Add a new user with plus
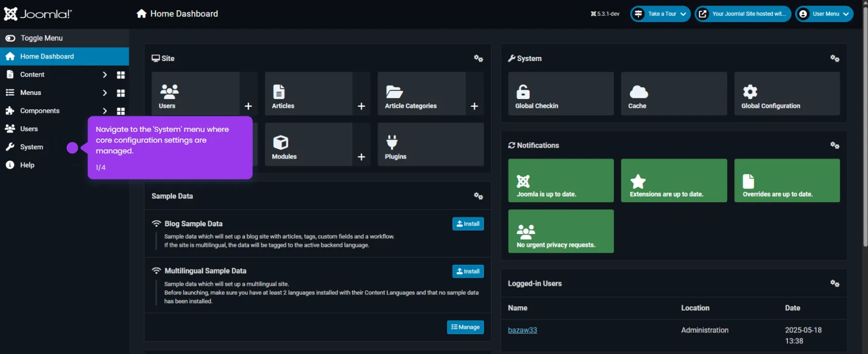868x354 pixels. click(x=249, y=106)
